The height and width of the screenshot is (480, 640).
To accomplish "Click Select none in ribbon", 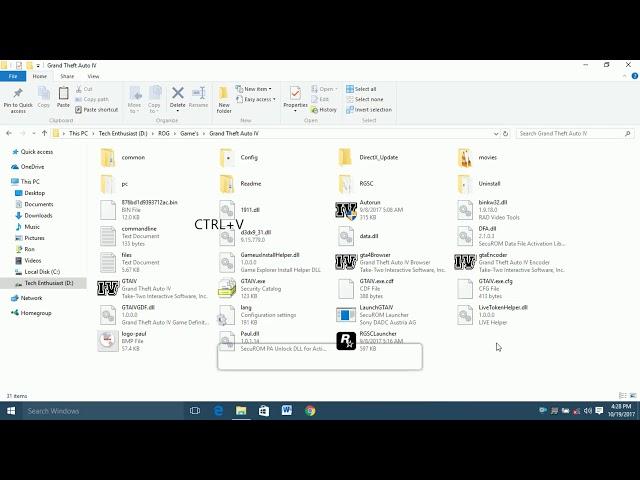I will point(365,99).
